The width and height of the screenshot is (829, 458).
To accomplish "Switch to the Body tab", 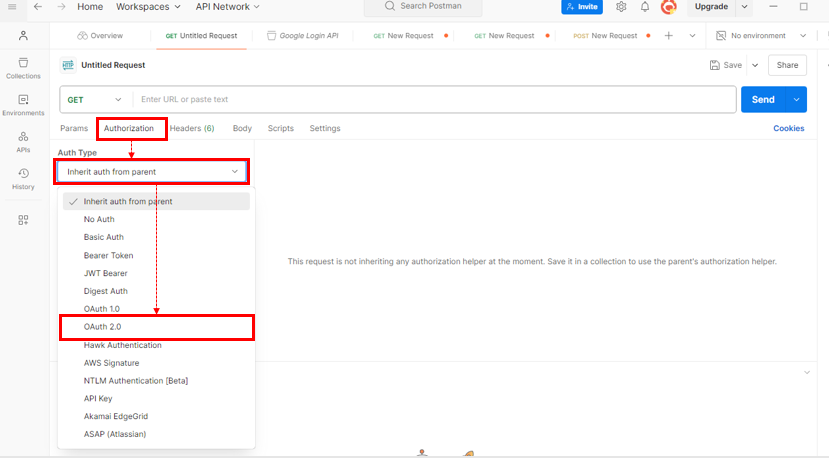I will (x=242, y=129).
